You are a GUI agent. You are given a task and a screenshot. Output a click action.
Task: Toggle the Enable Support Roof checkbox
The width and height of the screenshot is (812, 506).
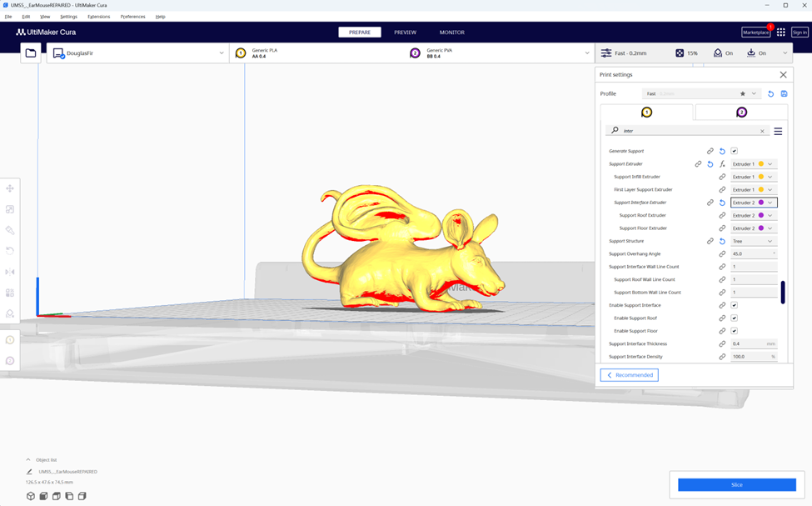coord(734,318)
